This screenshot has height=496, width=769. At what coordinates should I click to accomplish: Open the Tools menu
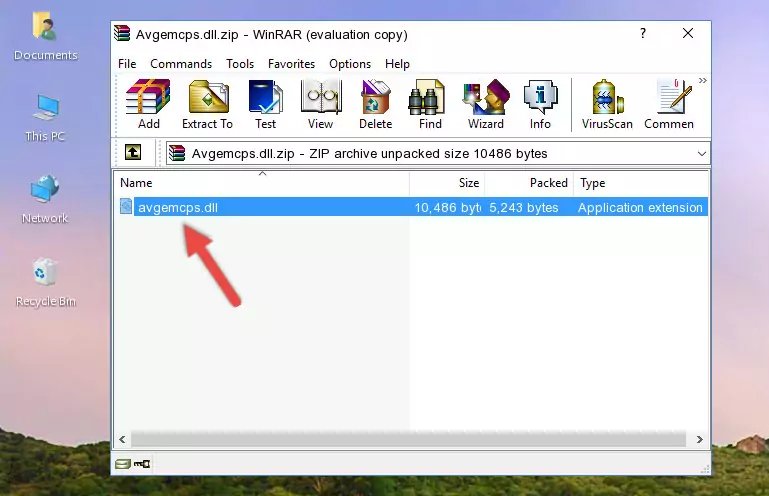click(240, 64)
